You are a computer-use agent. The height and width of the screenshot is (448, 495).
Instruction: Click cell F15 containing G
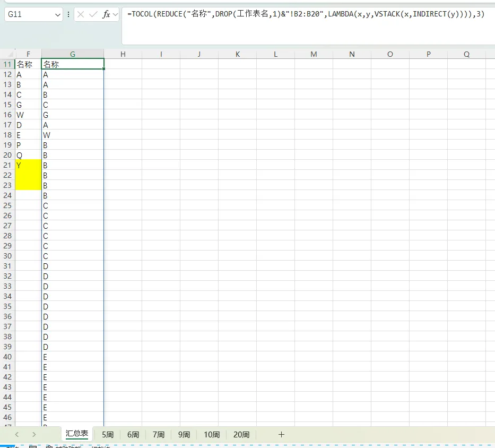coord(29,105)
